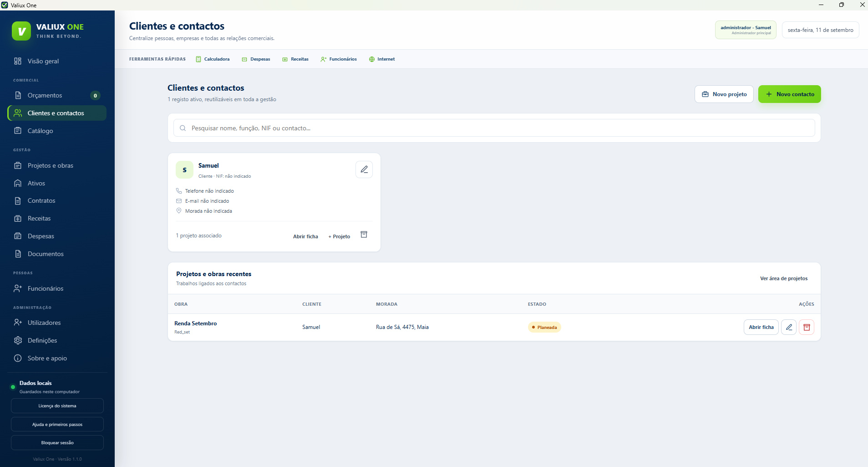
Task: Open Ver área de projetos link
Action: coord(784,278)
